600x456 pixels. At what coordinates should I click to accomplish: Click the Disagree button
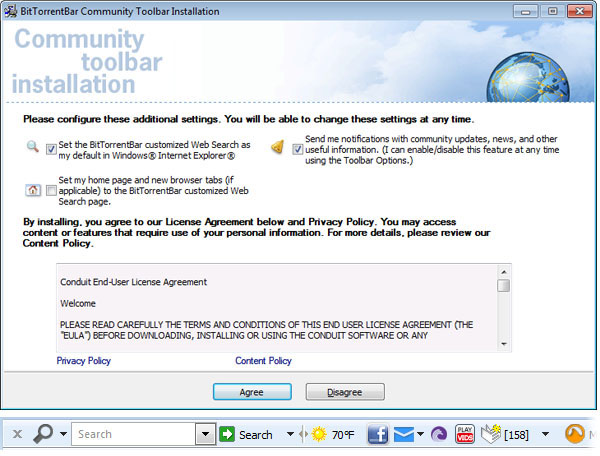pos(345,392)
